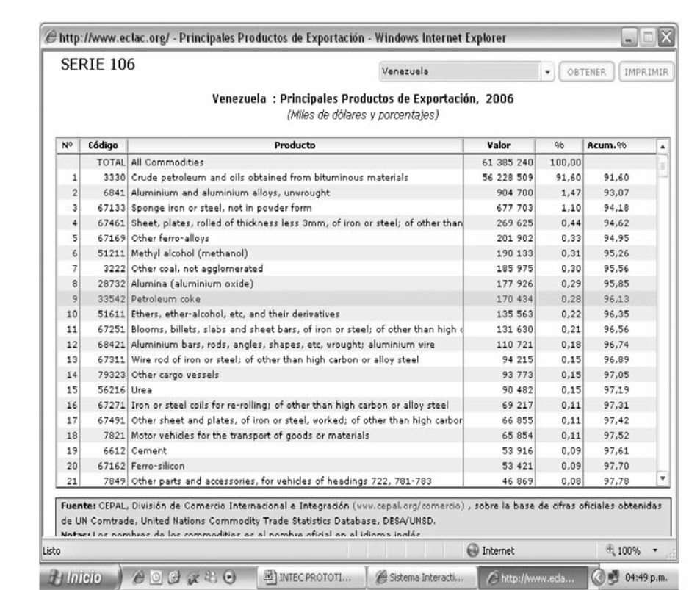
Task: Click the Código column header
Action: (103, 145)
